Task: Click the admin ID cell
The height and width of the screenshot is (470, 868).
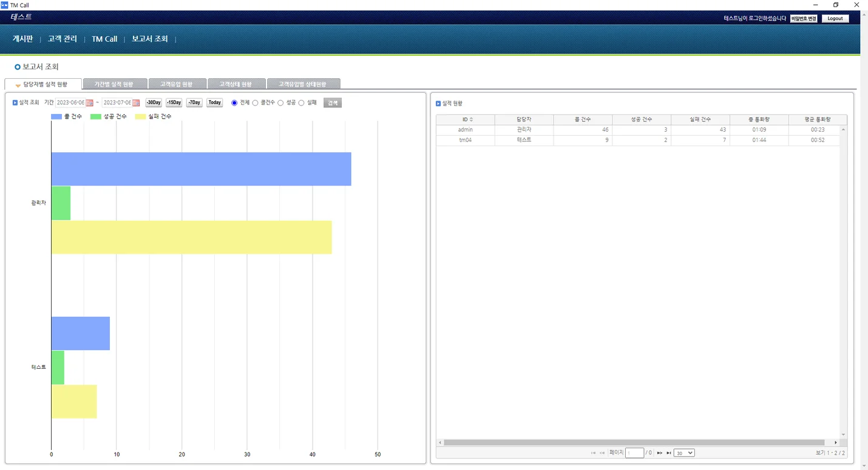Action: click(466, 130)
